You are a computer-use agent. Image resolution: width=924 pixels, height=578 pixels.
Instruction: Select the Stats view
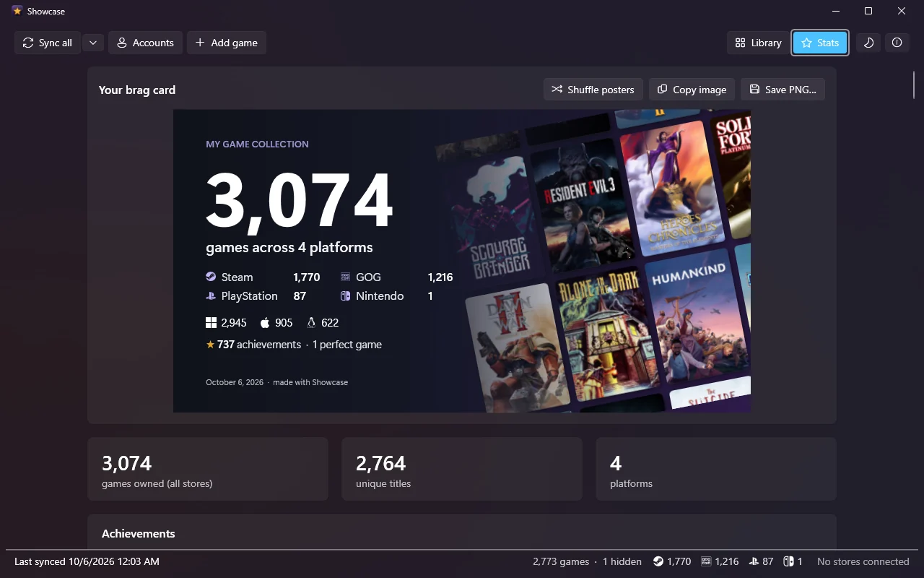click(820, 43)
